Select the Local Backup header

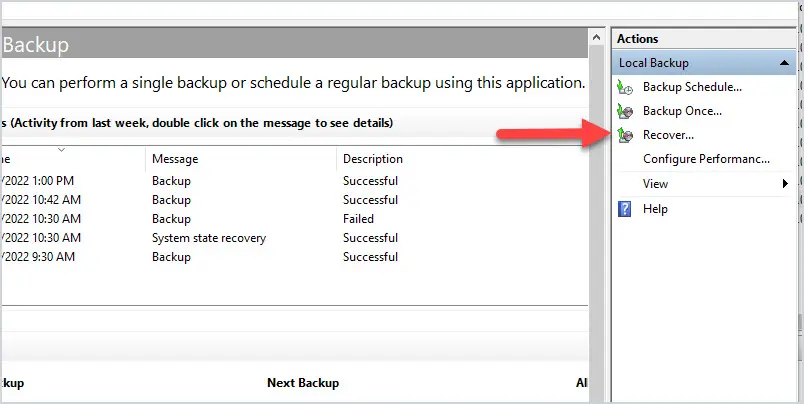[704, 63]
